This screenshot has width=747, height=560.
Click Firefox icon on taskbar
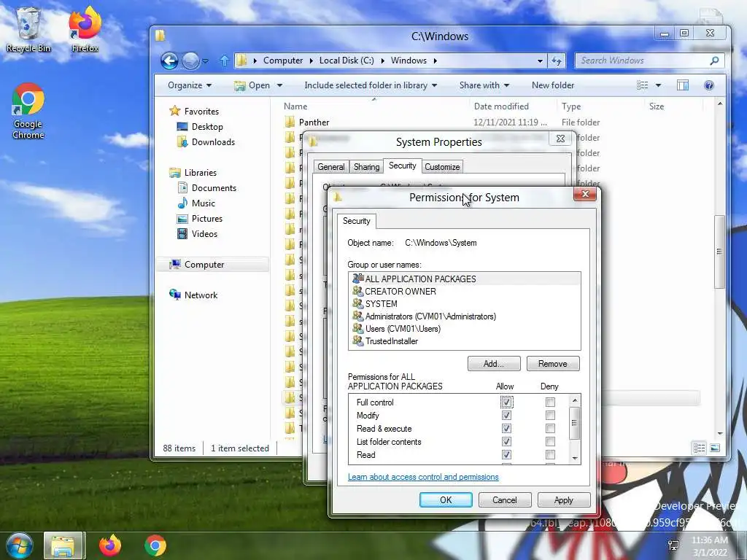click(110, 545)
